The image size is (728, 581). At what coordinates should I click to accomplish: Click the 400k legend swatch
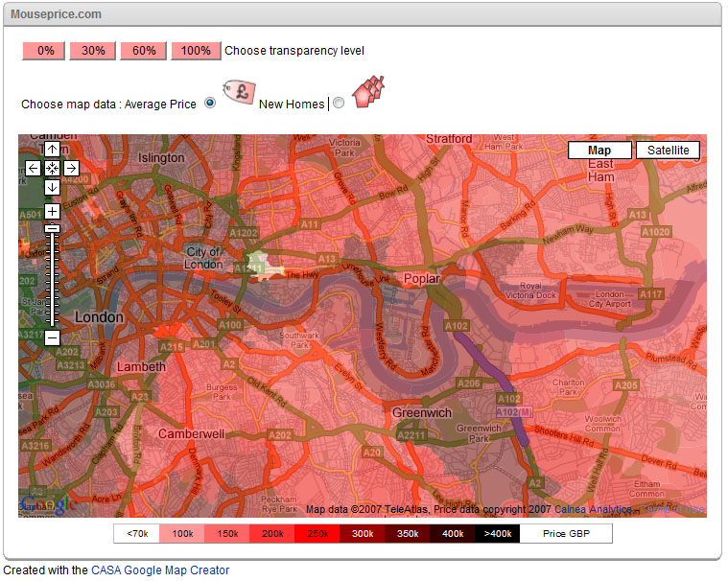coord(452,534)
